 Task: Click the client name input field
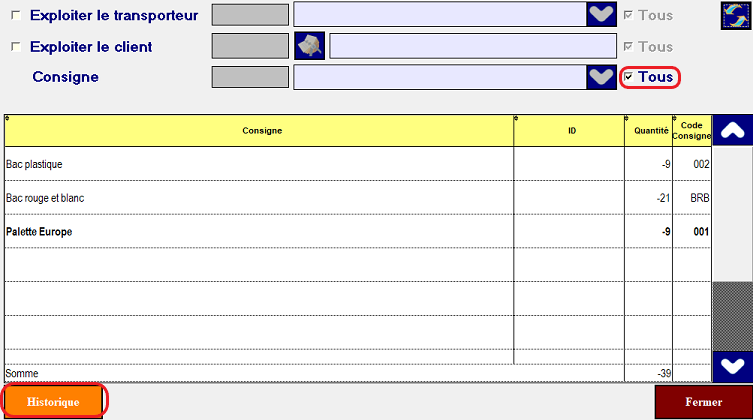click(x=472, y=46)
